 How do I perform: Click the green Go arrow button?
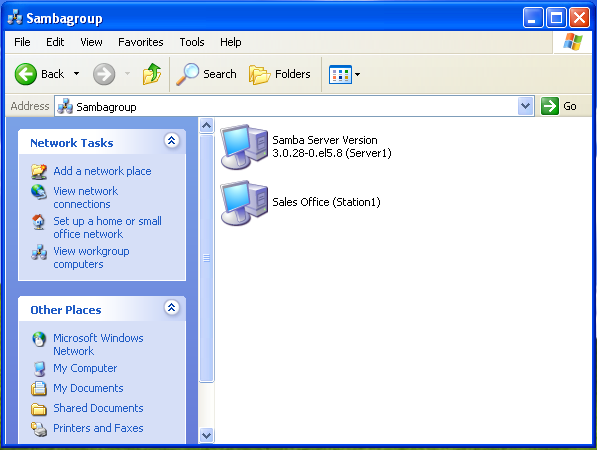click(549, 106)
